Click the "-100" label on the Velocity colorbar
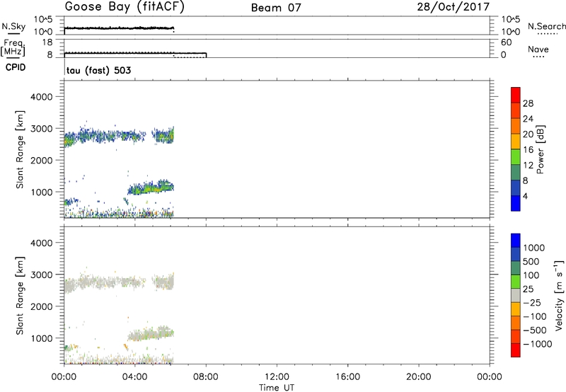This screenshot has width=566, height=392. coord(535,316)
